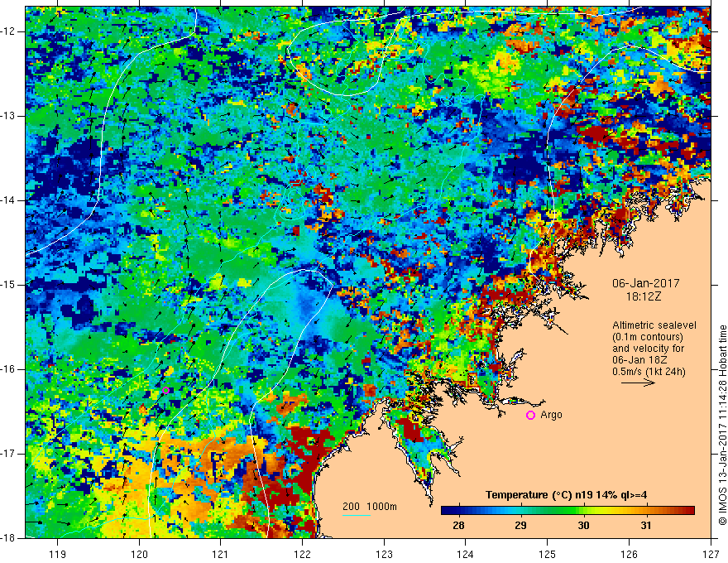
Task: Click the '119' longitude axis label
Action: point(57,554)
